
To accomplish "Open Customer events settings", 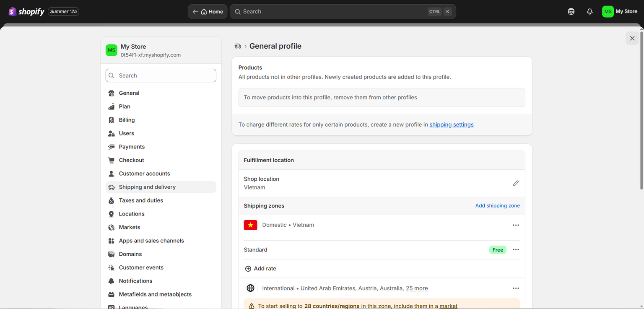I will coord(161,267).
